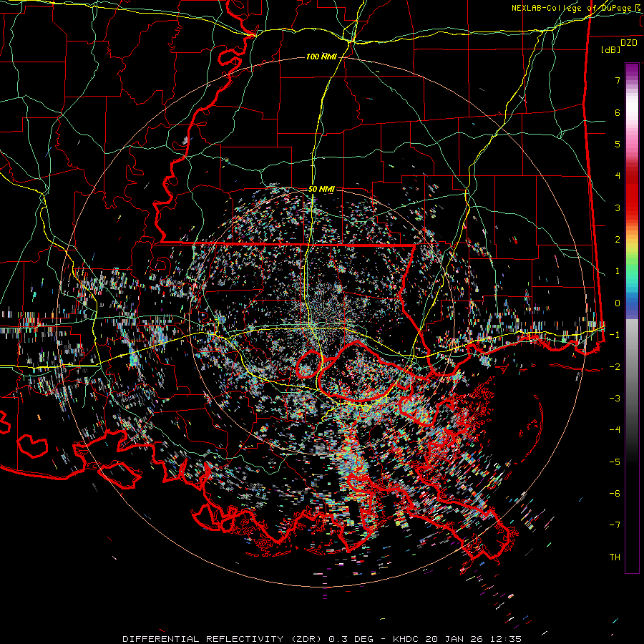
Task: Click the -1 dB scale value
Action: pyautogui.click(x=615, y=335)
